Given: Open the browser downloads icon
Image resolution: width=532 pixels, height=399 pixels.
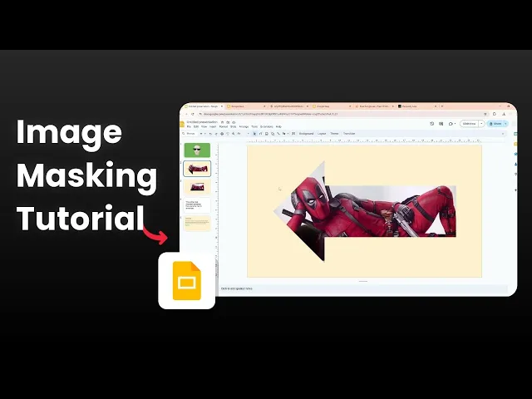Looking at the screenshot, I should click(x=504, y=114).
